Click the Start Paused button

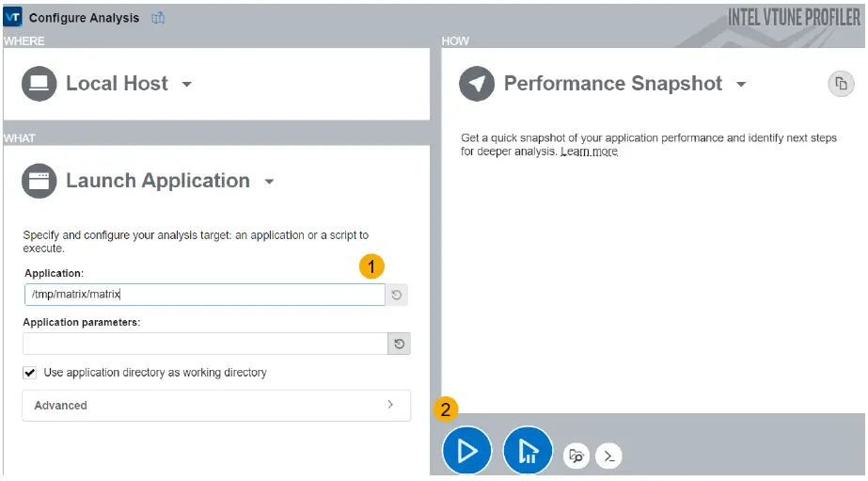click(528, 451)
